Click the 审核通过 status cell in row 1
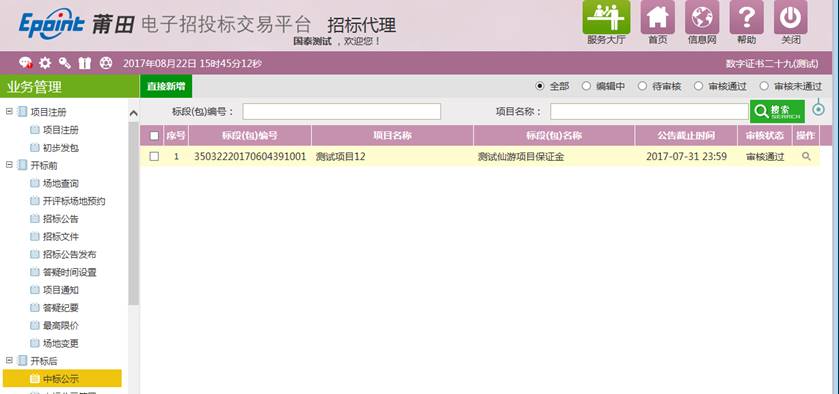 pyautogui.click(x=765, y=157)
